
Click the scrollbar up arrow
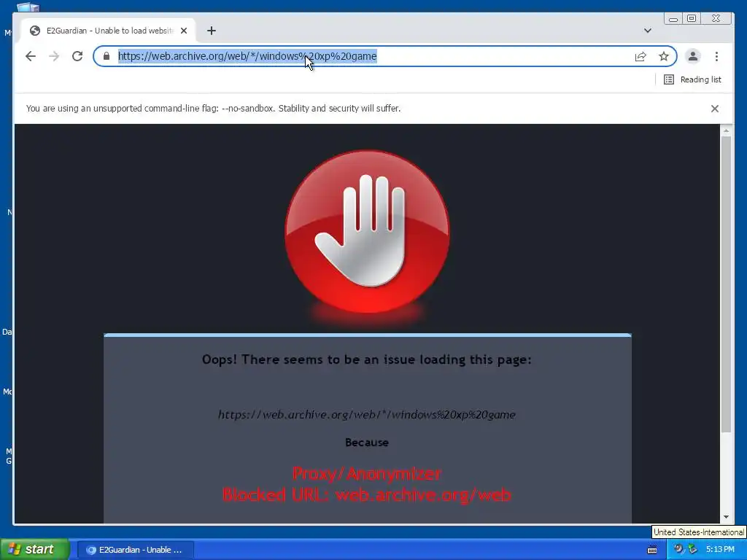click(726, 131)
